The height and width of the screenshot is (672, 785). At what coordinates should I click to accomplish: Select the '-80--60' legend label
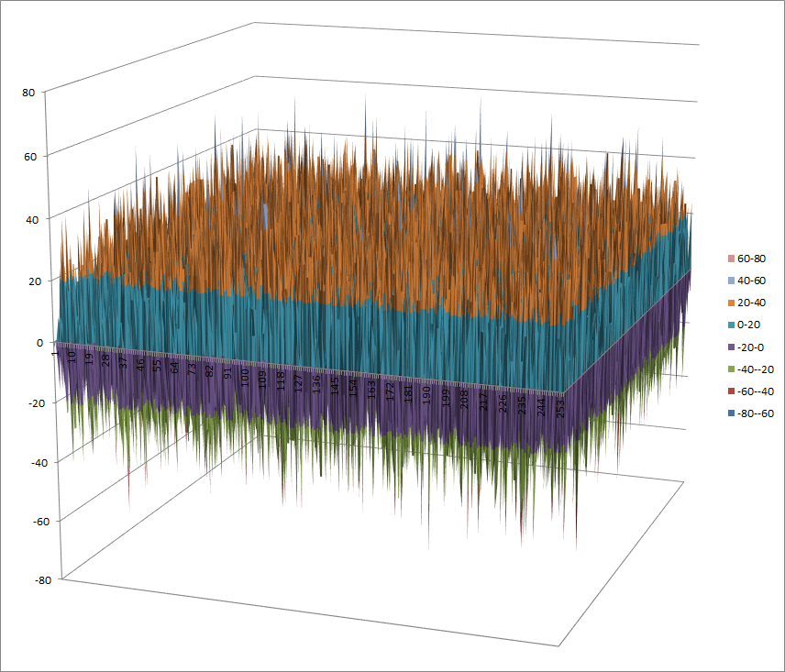click(756, 413)
